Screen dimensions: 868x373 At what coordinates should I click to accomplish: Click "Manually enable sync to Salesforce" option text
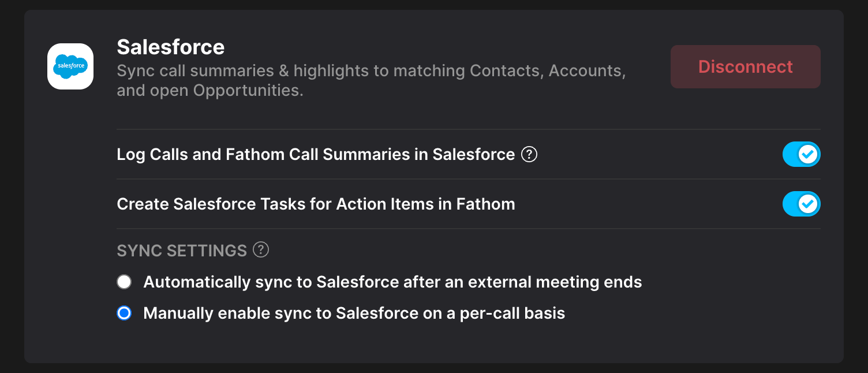pyautogui.click(x=354, y=314)
